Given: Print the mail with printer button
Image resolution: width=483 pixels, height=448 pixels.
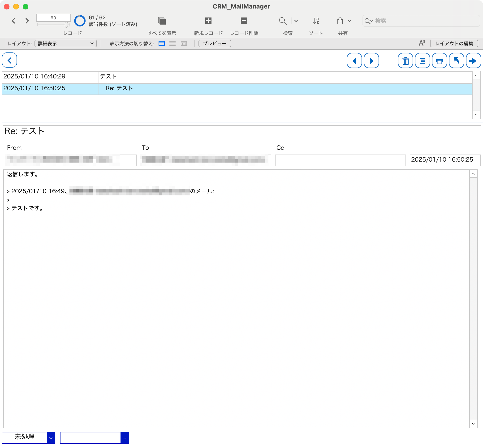Looking at the screenshot, I should coord(439,60).
